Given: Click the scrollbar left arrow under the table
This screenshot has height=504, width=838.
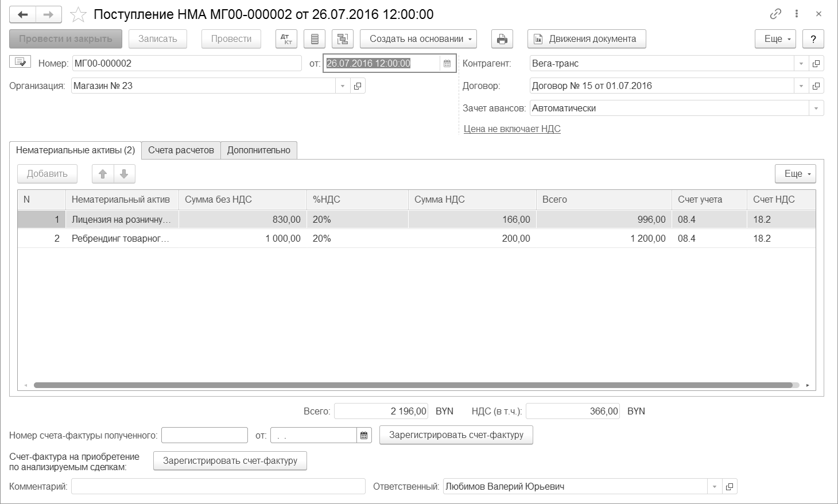Looking at the screenshot, I should pyautogui.click(x=25, y=385).
